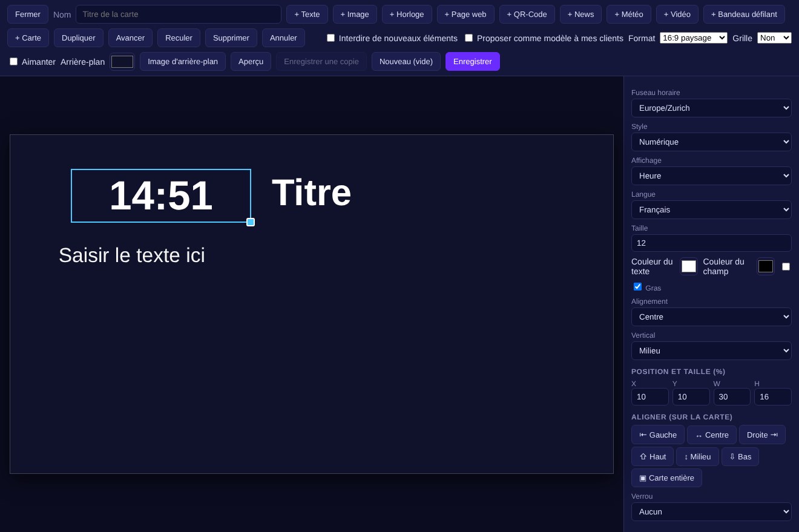Open the Couleur du texte swatch
The image size is (799, 532).
coord(689,266)
